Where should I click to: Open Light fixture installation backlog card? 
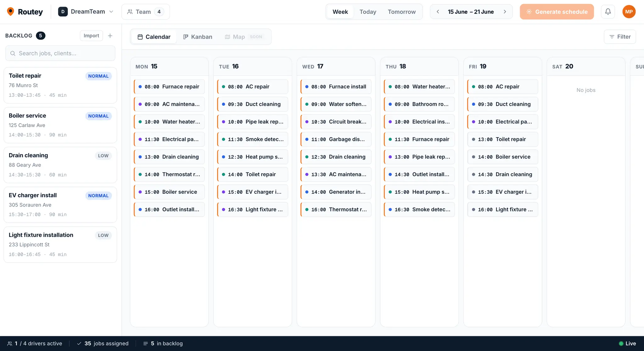tap(60, 244)
